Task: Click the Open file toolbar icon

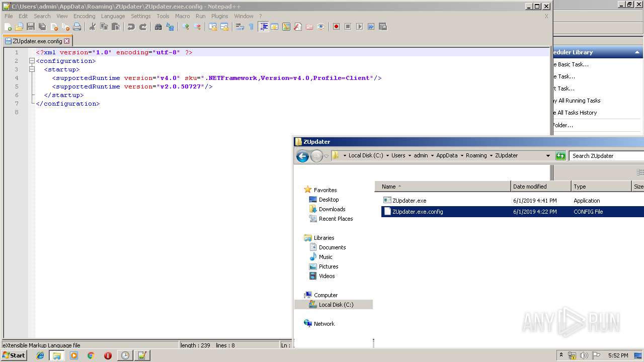Action: [19, 27]
